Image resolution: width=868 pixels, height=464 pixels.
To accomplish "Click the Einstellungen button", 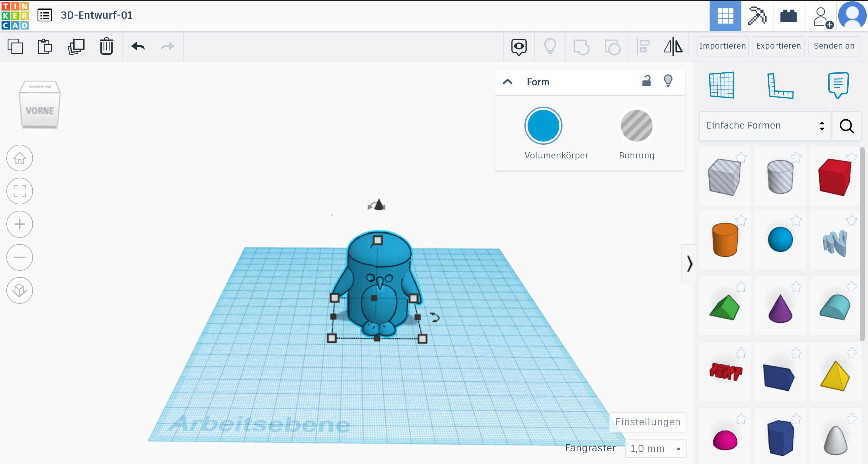I will coord(648,422).
